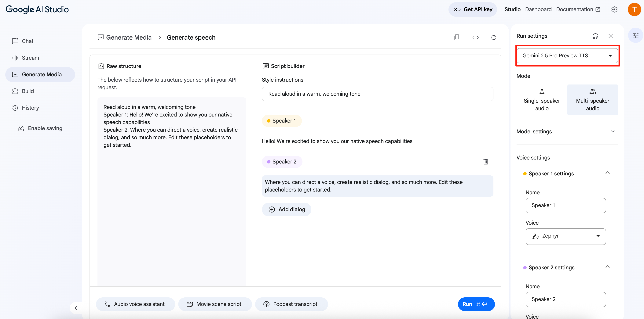
Task: Open settings gear icon in header
Action: point(614,9)
